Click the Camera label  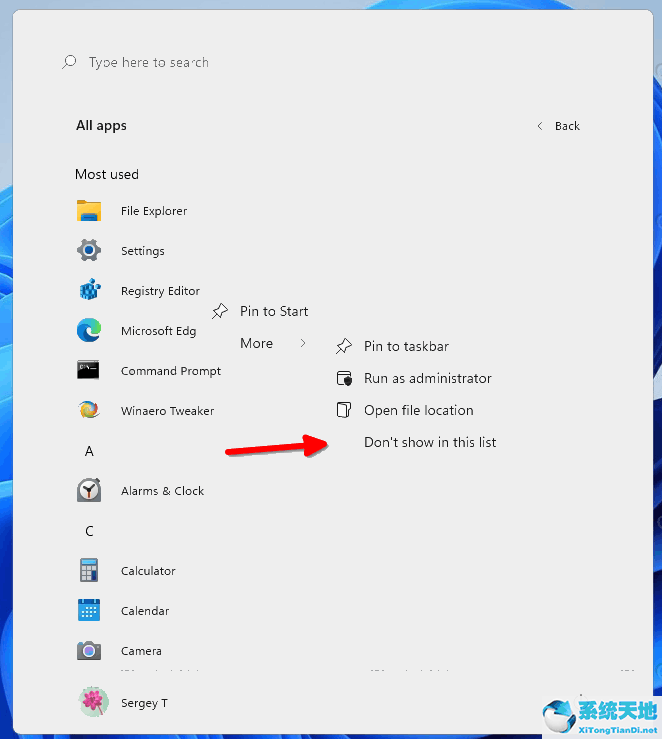[x=141, y=651]
